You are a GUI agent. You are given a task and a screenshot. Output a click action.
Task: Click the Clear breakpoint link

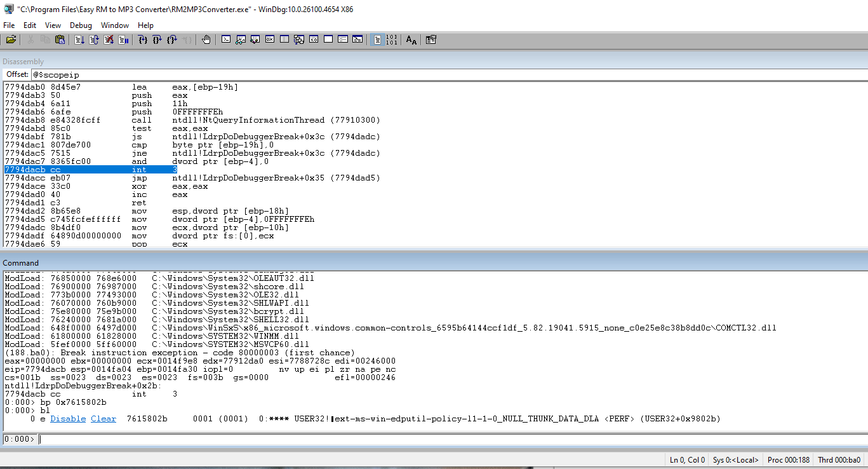click(x=103, y=419)
